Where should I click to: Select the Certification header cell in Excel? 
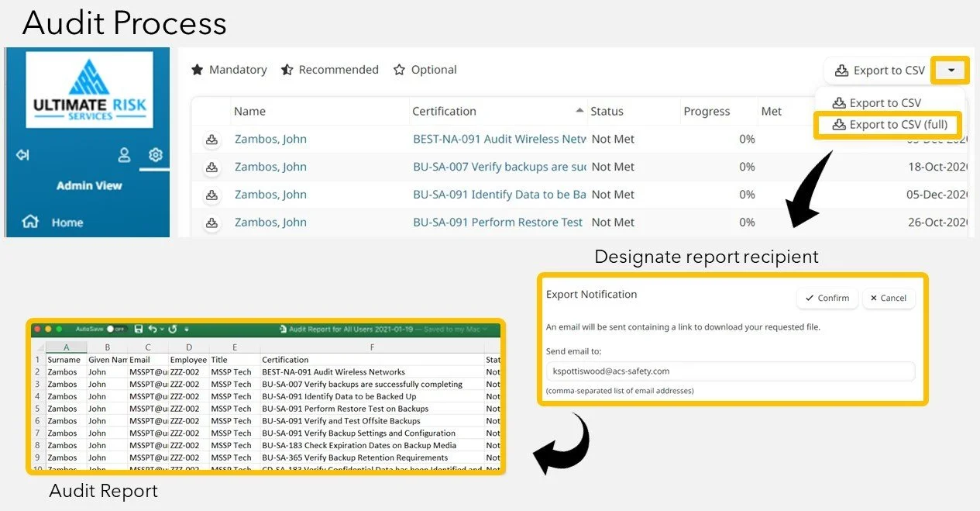coord(372,360)
